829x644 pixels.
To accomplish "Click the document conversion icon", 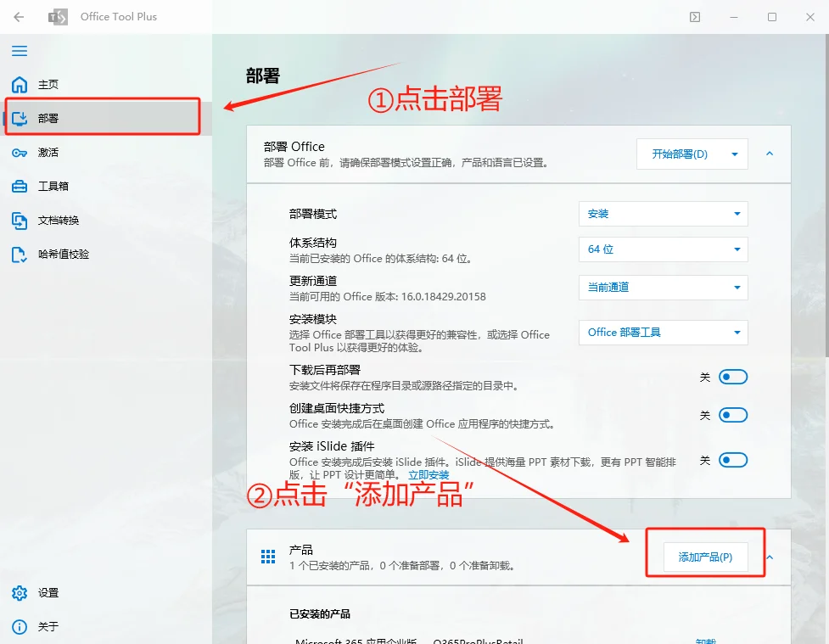I will (20, 221).
